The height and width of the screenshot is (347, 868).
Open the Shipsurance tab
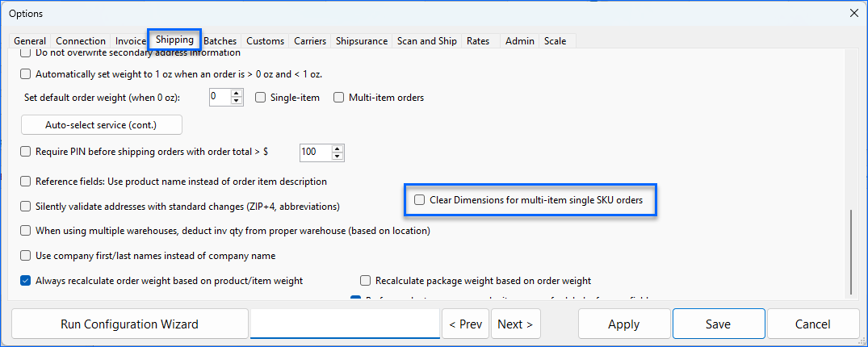pos(361,41)
